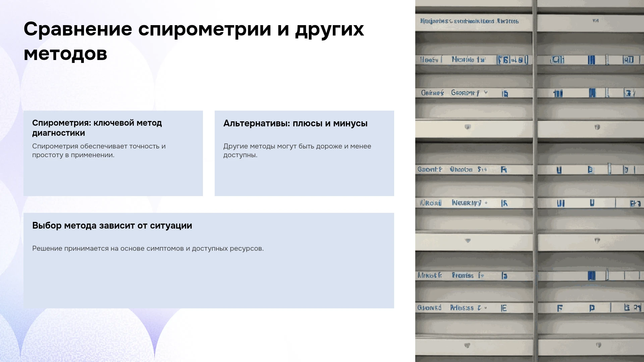Image resolution: width=644 pixels, height=362 pixels.
Task: Select the heading 'Спирометрия: ключевой метод диагностики'
Action: coord(97,128)
